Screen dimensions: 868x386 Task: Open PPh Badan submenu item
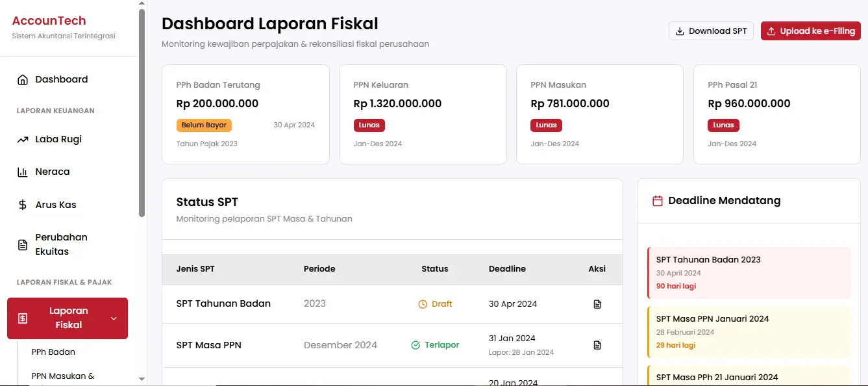point(53,352)
